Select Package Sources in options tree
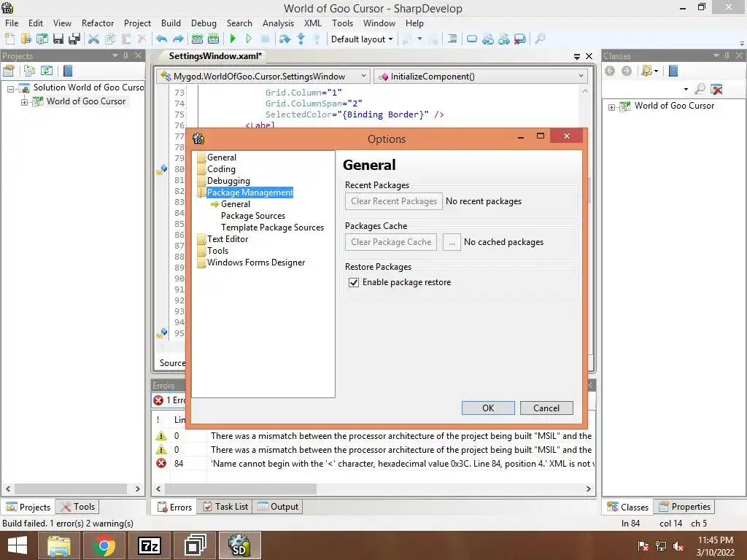 (253, 216)
